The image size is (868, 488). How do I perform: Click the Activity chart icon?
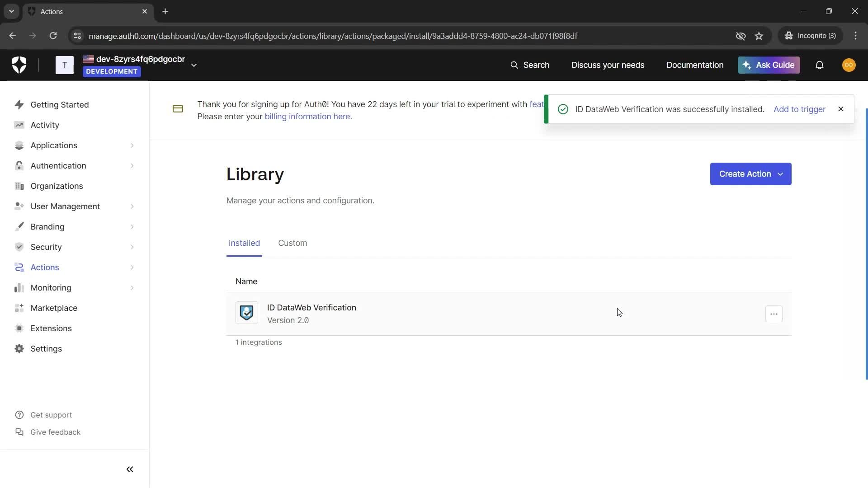[19, 125]
